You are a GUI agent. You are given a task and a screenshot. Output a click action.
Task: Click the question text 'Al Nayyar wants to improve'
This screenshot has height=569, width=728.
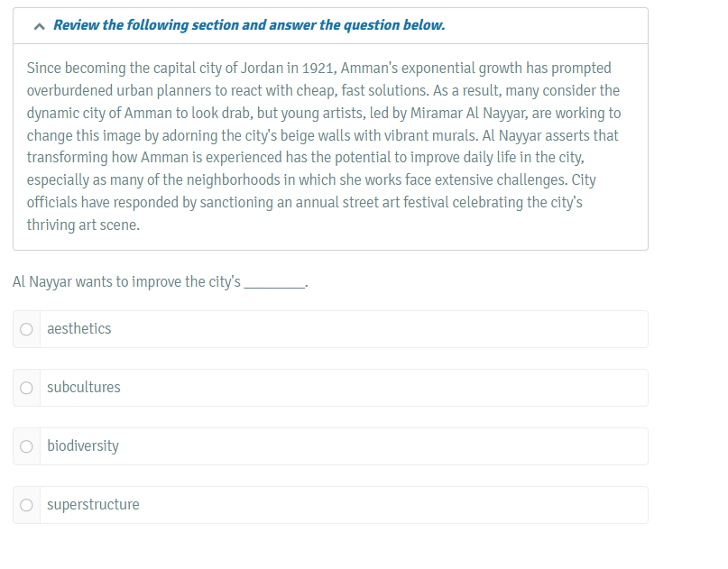coord(97,281)
